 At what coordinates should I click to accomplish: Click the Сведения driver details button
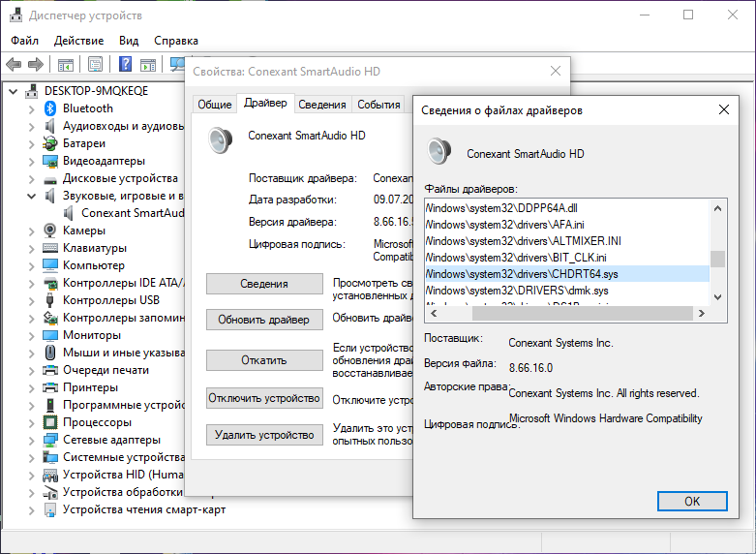coord(264,284)
